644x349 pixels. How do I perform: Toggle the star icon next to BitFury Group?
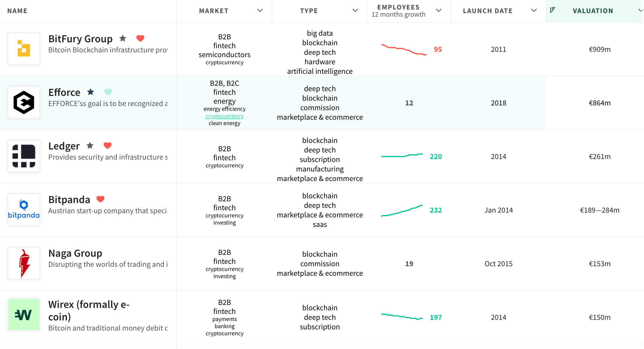point(123,38)
